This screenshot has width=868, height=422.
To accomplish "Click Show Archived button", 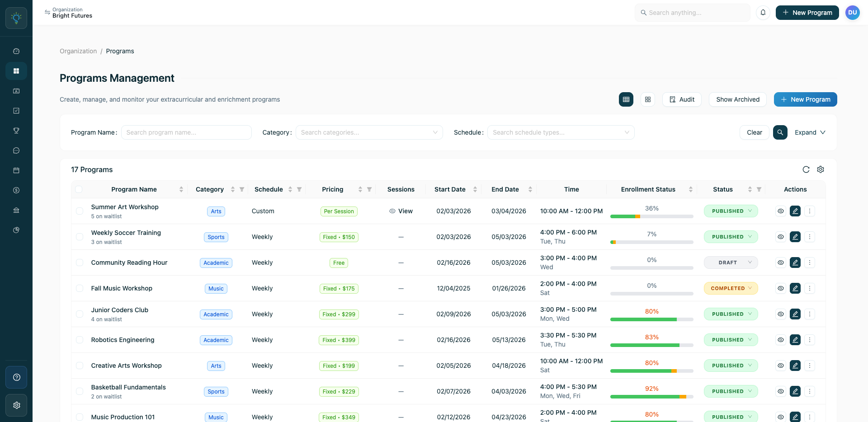I will point(738,99).
